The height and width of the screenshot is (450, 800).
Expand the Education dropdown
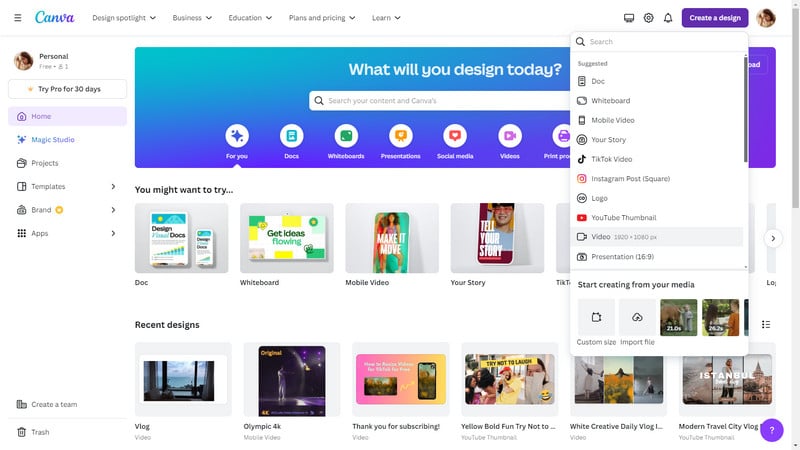[x=250, y=18]
